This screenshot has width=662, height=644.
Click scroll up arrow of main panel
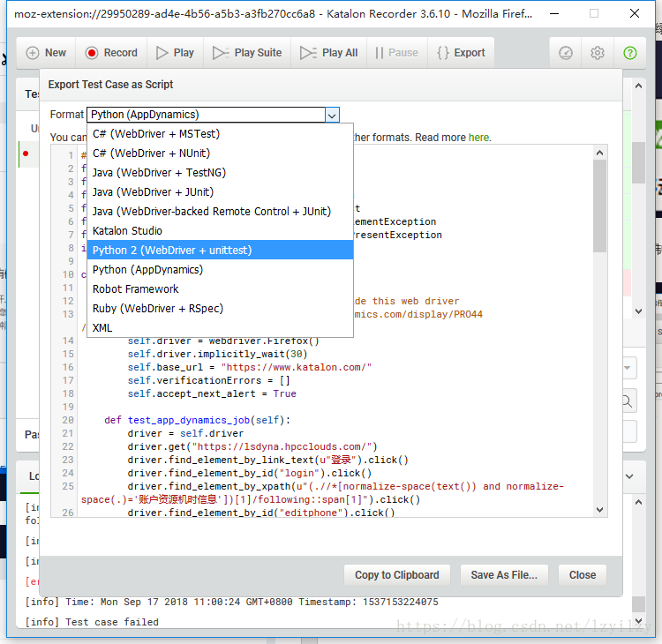coord(638,86)
